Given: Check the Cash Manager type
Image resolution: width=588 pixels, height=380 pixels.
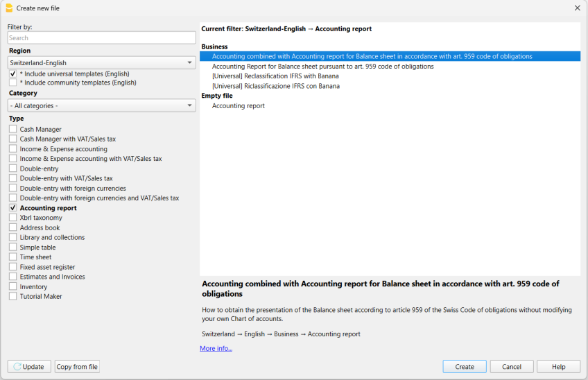Looking at the screenshot, I should pyautogui.click(x=13, y=129).
